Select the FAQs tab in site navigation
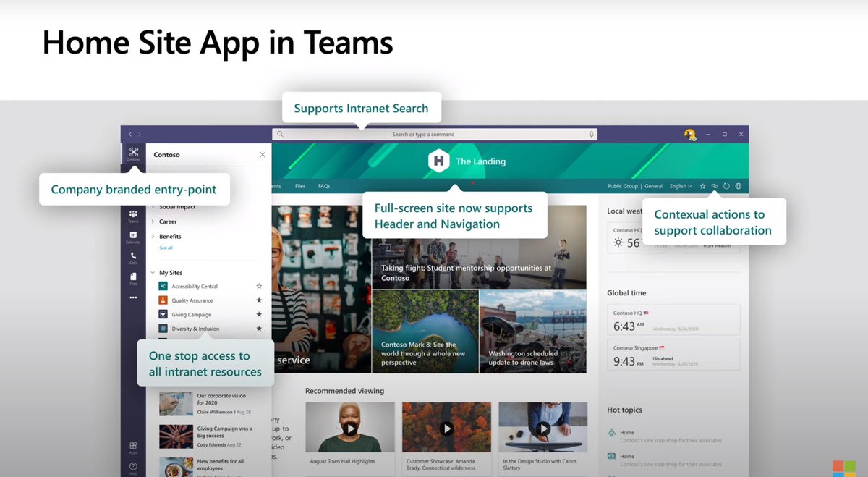868x477 pixels. pos(324,186)
